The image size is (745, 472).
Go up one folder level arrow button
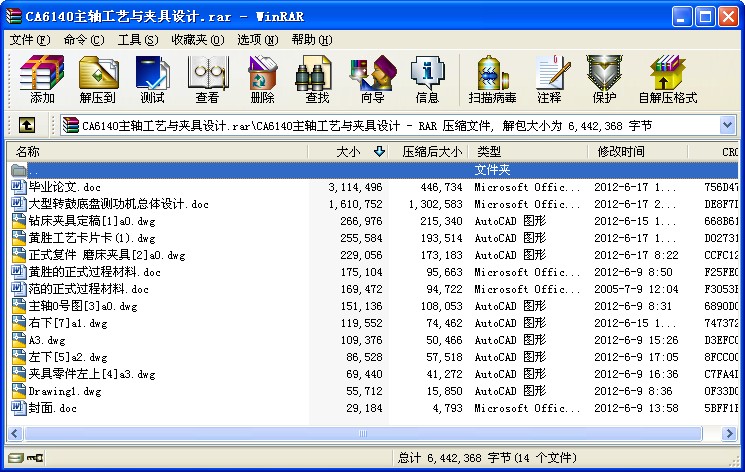pos(27,125)
